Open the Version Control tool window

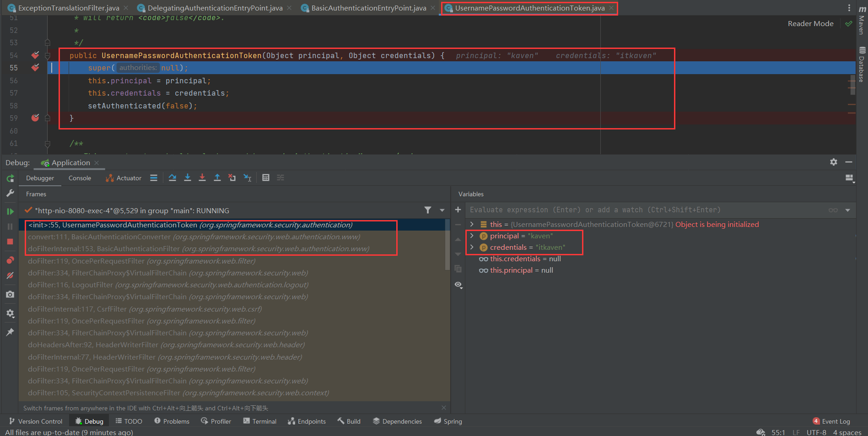pyautogui.click(x=35, y=421)
